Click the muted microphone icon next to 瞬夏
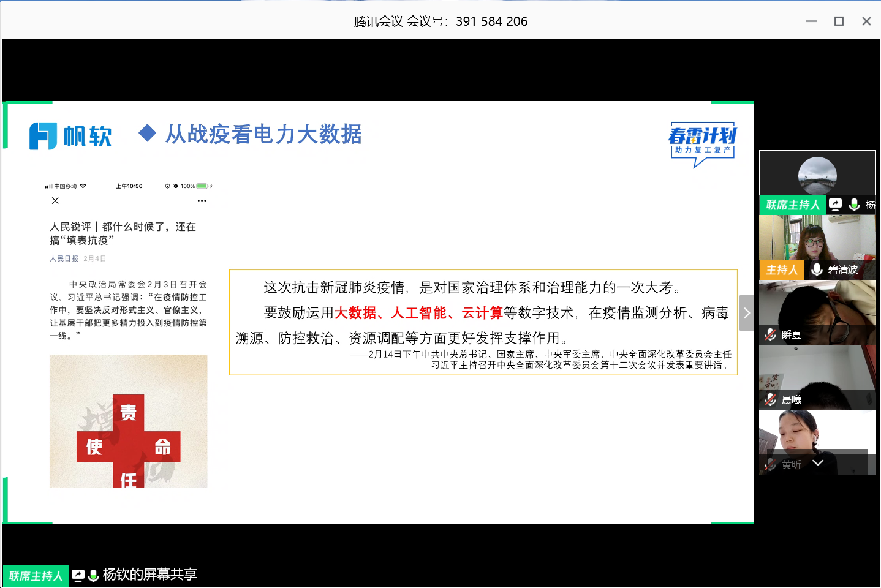This screenshot has width=881, height=588. [770, 334]
